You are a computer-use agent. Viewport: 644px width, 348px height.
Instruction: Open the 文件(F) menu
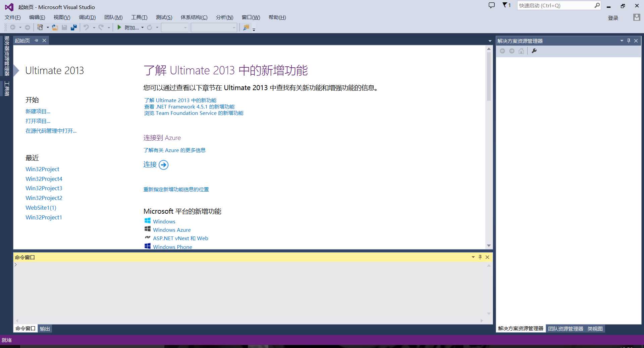coord(13,17)
